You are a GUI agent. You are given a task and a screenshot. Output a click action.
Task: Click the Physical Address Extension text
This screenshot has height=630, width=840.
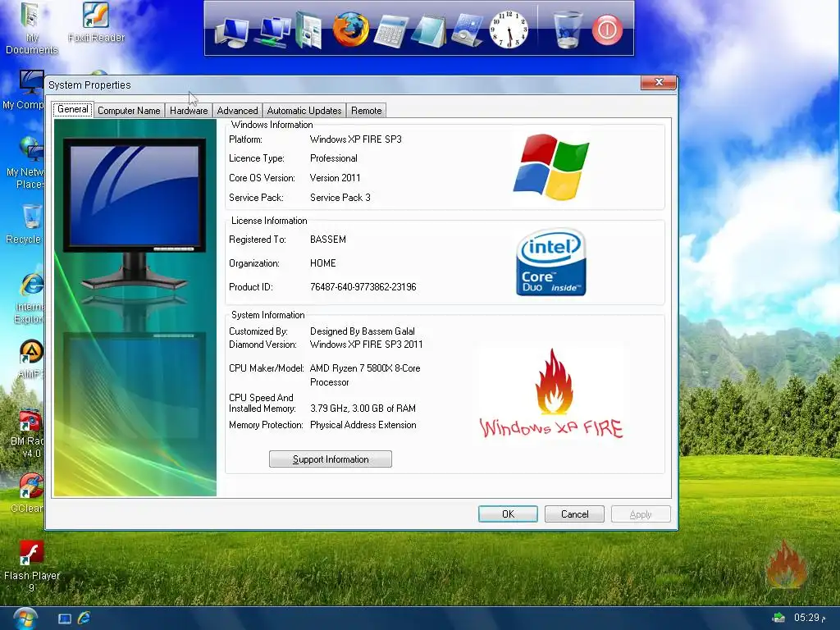[x=363, y=425]
